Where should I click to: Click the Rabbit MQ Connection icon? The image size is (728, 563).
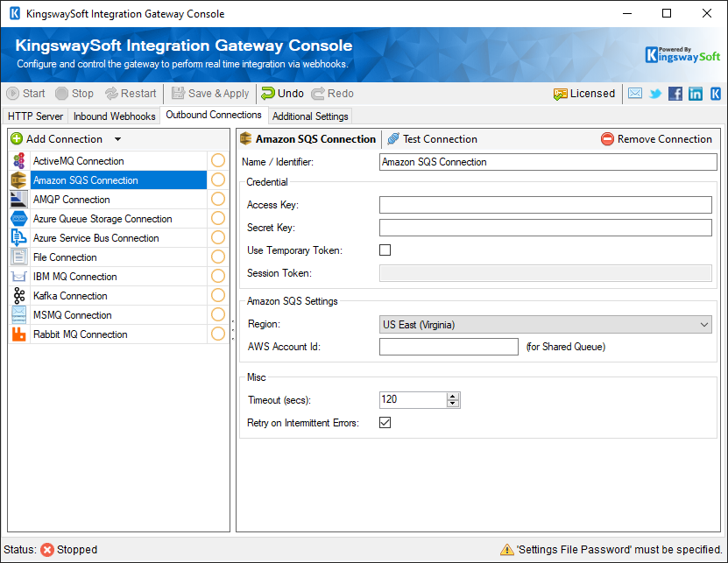coord(18,334)
